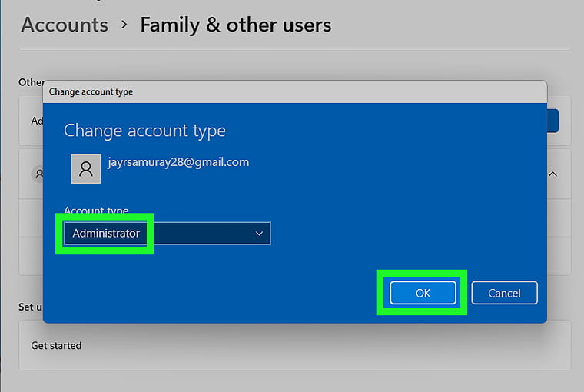
Task: Click the large Change account type heading
Action: coord(144,131)
